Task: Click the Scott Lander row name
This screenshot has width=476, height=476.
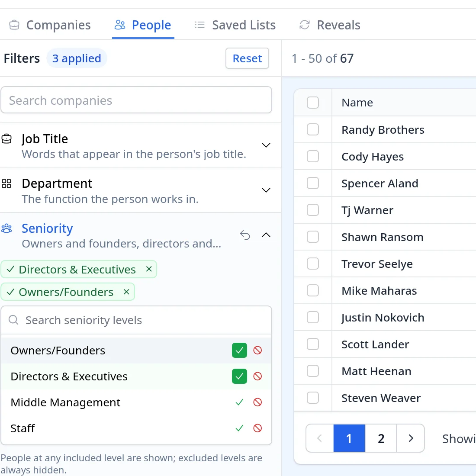Action: (375, 344)
